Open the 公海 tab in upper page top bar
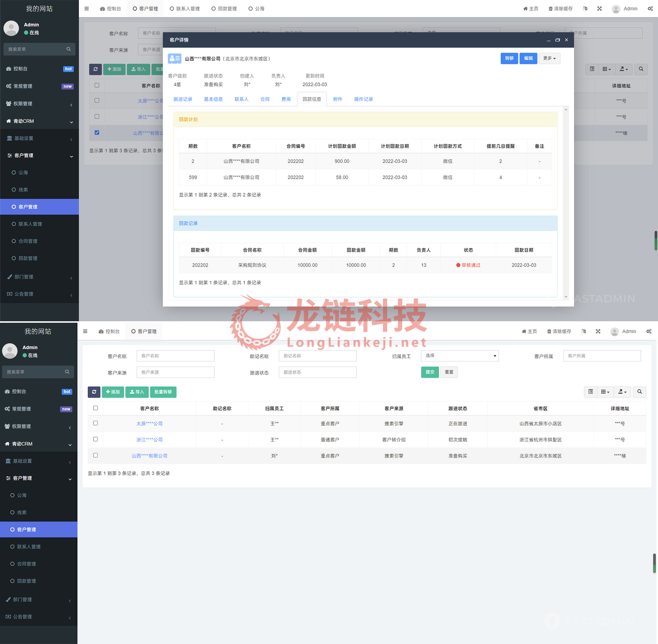 256,9
